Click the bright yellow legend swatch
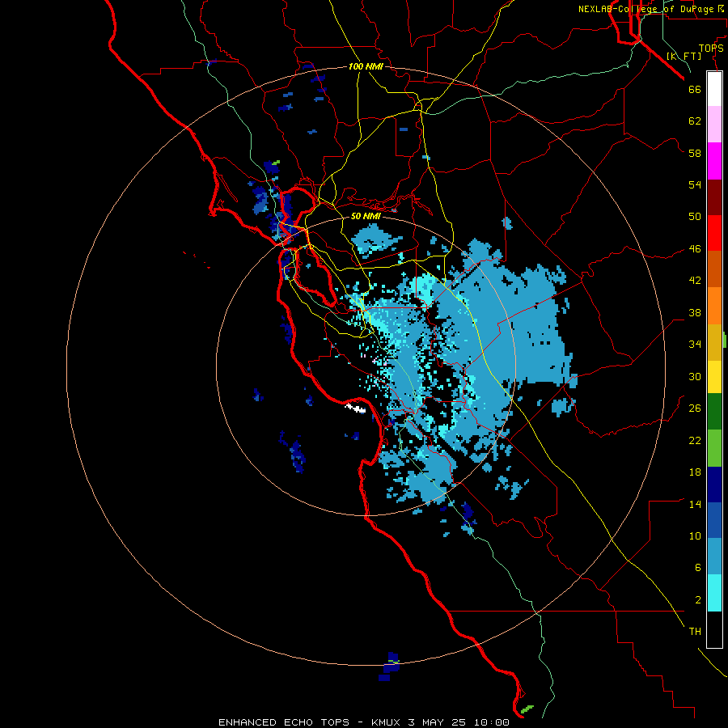Screen dimensions: 728x728 click(x=714, y=377)
